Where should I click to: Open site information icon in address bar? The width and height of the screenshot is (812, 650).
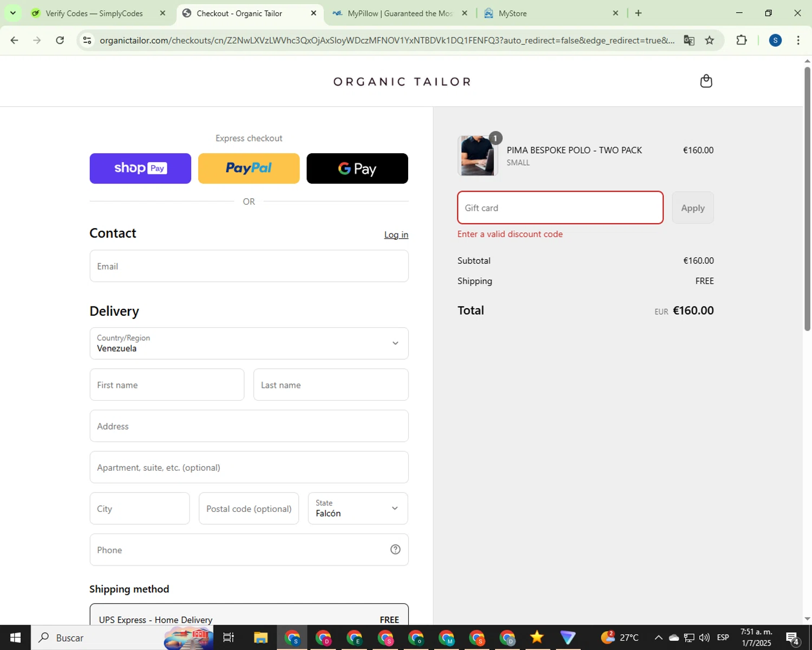tap(87, 40)
